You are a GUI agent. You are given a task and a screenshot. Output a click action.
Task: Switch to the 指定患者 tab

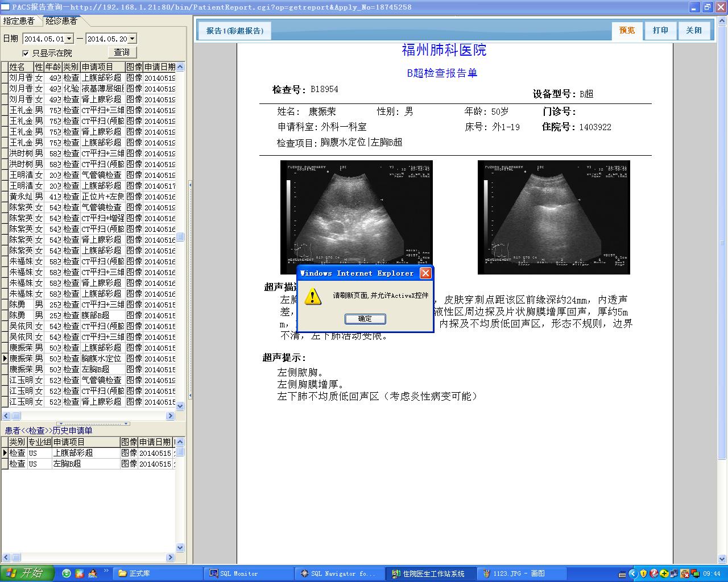coord(19,21)
